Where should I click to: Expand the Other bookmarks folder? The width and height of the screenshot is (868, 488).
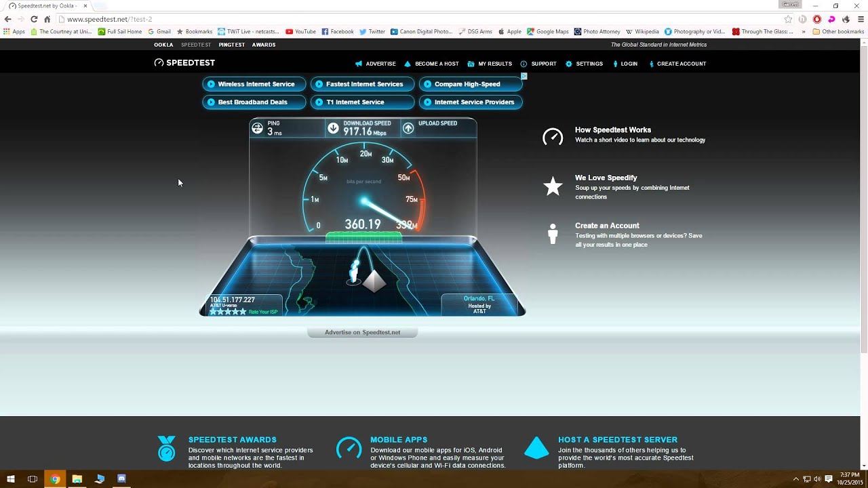point(838,31)
